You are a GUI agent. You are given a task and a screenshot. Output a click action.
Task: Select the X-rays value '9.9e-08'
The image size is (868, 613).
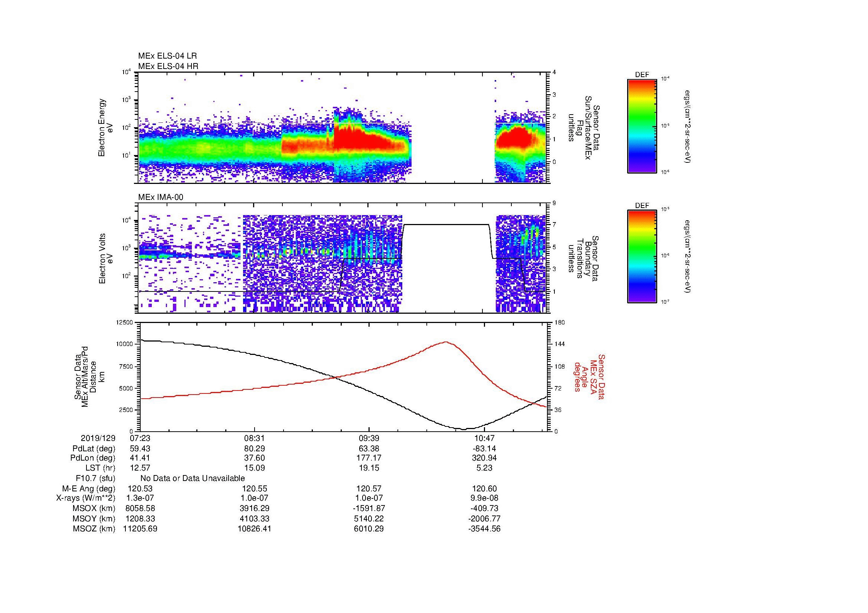[x=484, y=498]
